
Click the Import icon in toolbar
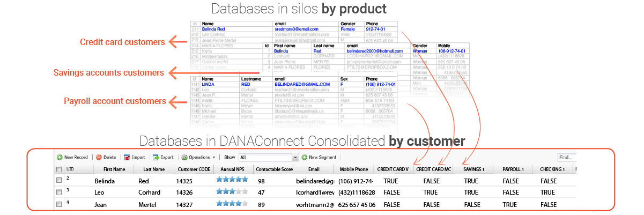pyautogui.click(x=127, y=157)
